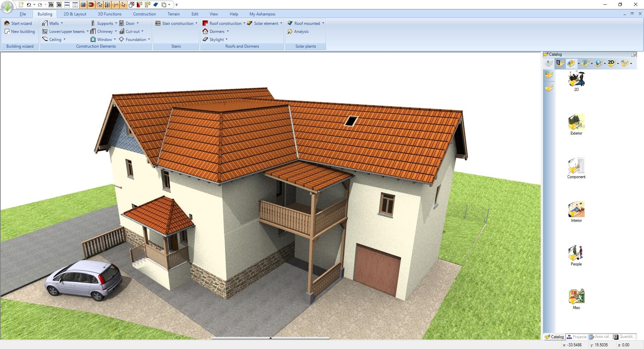Click the Start wizard button
The width and height of the screenshot is (644, 349).
(19, 23)
